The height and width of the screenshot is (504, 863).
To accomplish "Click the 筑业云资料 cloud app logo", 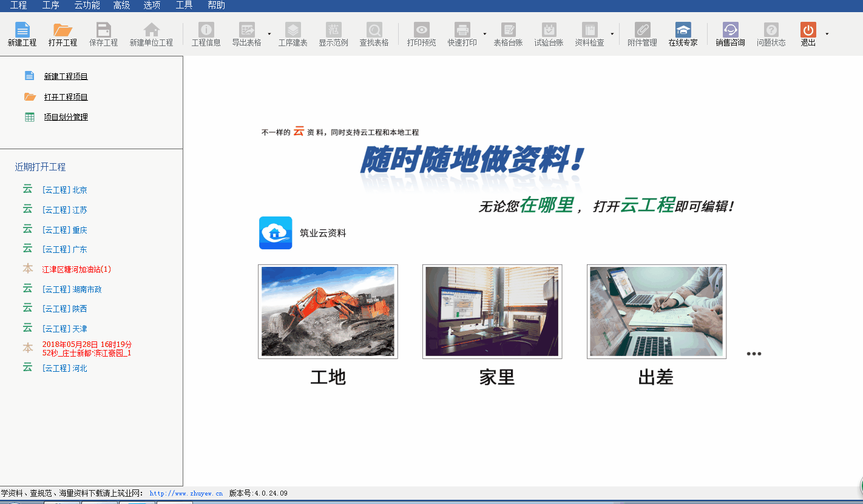I will tap(276, 233).
